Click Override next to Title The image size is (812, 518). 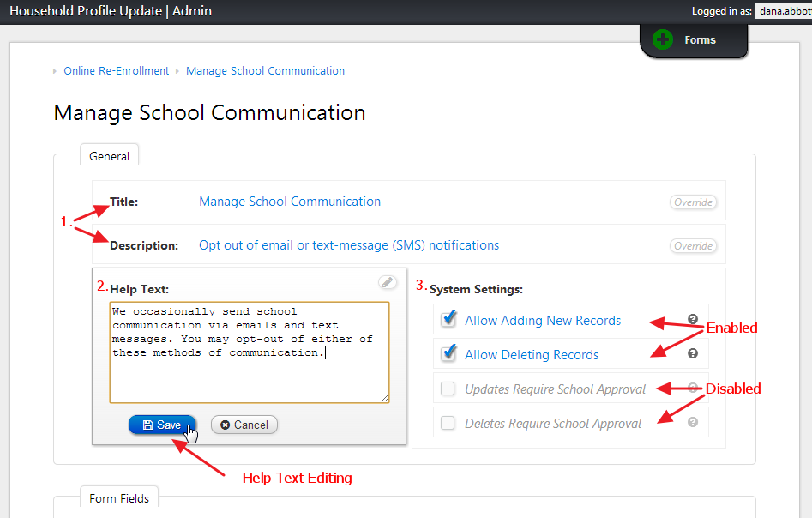[x=693, y=202]
